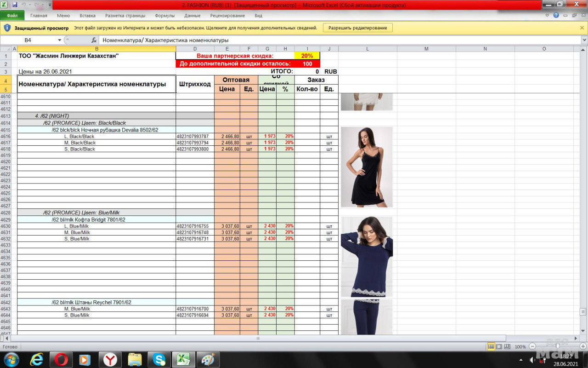588x368 pixels.
Task: Open Internet Explorer from the taskbar
Action: pos(37,359)
